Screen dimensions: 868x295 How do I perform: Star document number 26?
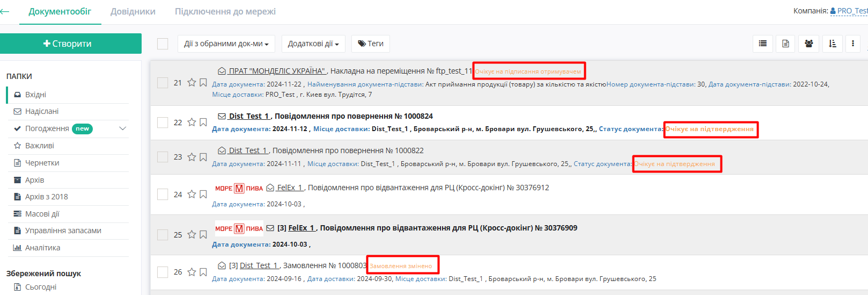click(x=192, y=272)
